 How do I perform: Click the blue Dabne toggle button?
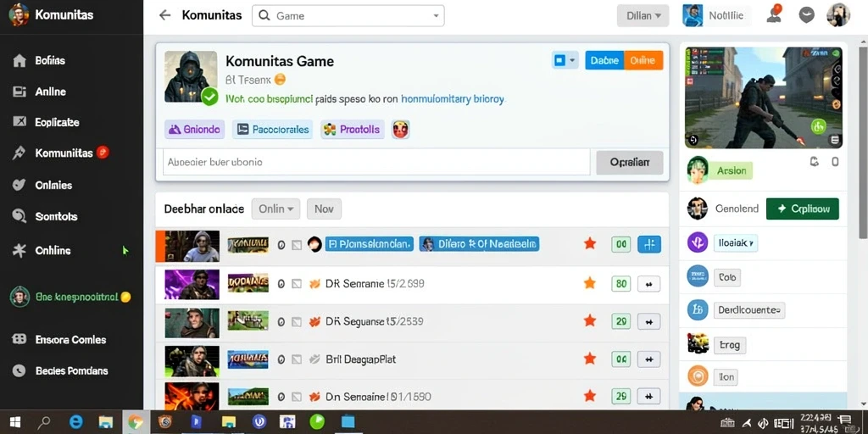point(604,60)
